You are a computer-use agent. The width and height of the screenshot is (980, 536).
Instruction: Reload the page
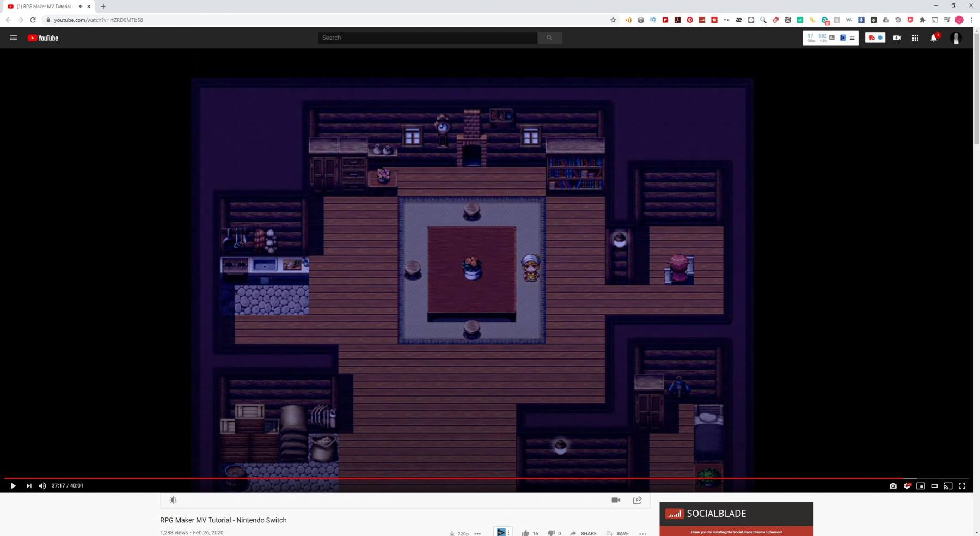pos(33,20)
